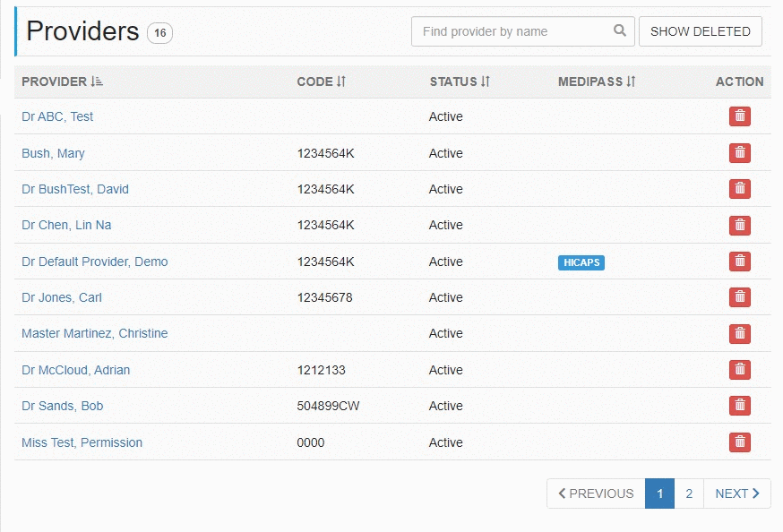This screenshot has height=532, width=783.
Task: Click Active status in Dr Sands row
Action: click(x=446, y=406)
